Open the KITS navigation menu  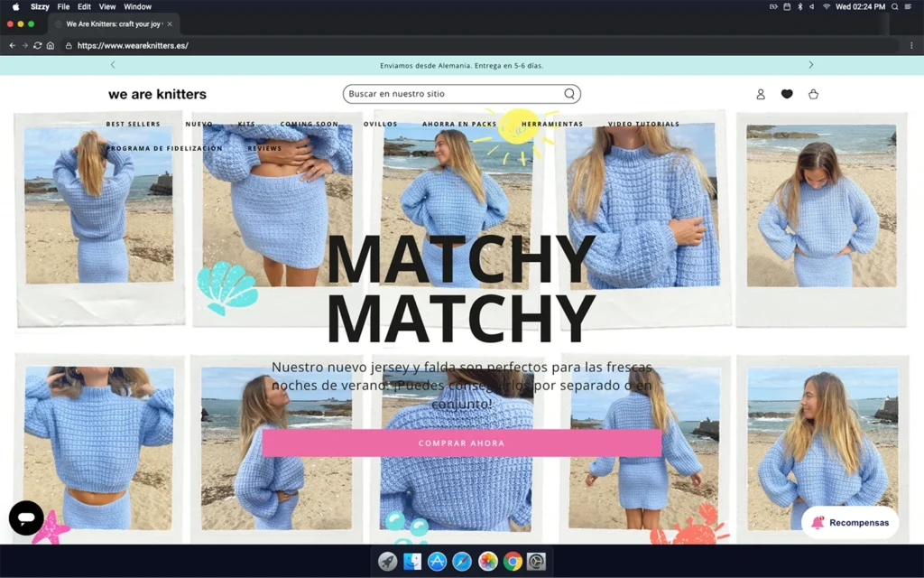coord(246,124)
